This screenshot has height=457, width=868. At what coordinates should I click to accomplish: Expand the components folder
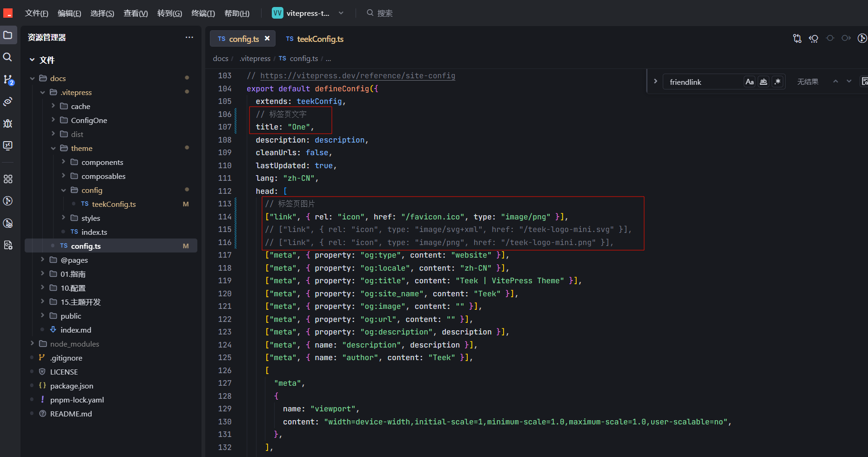click(63, 162)
